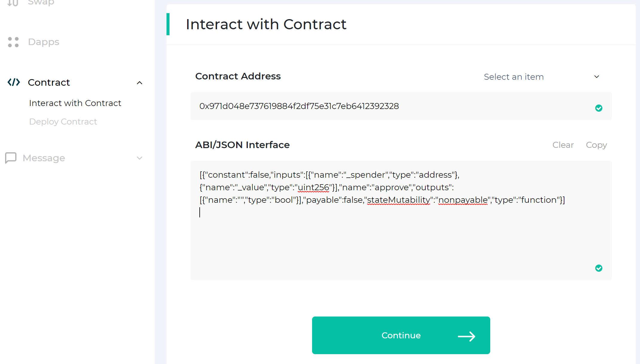Image resolution: width=640 pixels, height=364 pixels.
Task: Click the ABI/JSON valid checkmark icon
Action: tap(598, 268)
